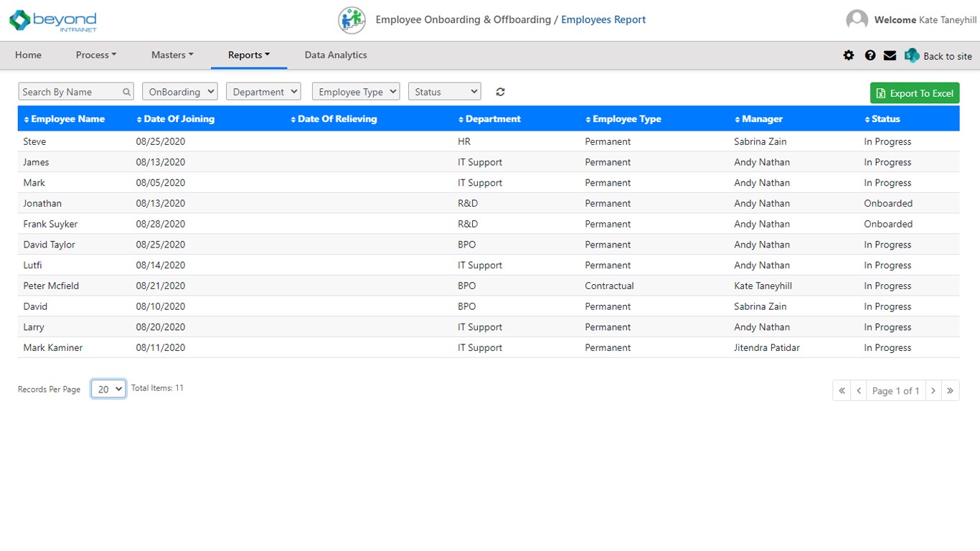The height and width of the screenshot is (551, 980).
Task: Sort by Employee Type column
Action: (623, 119)
